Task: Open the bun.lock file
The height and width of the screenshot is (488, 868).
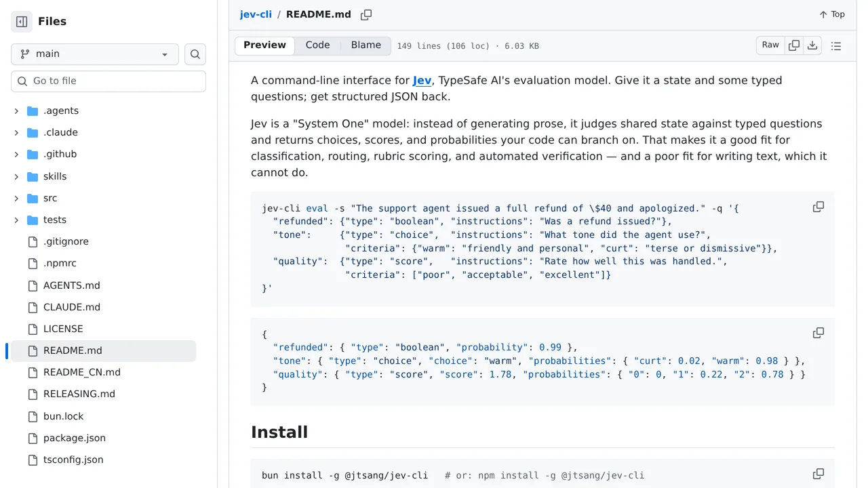Action: 63,416
